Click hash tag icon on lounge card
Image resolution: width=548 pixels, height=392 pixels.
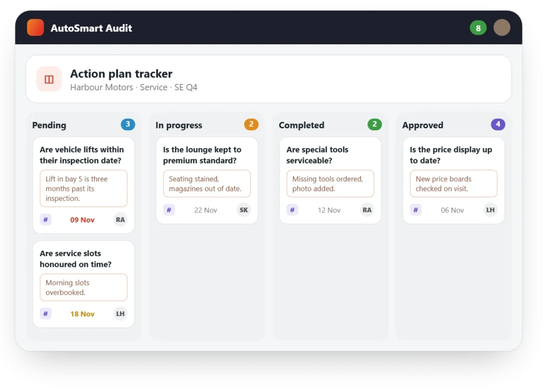point(169,210)
